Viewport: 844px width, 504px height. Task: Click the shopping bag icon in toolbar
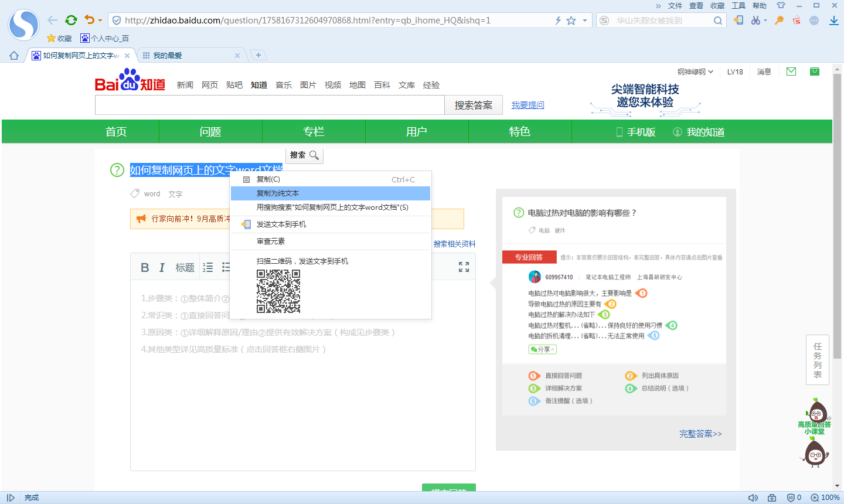[x=795, y=20]
